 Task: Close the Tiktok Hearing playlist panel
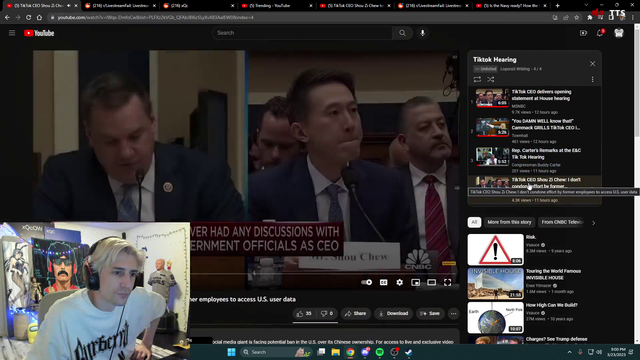tap(592, 64)
